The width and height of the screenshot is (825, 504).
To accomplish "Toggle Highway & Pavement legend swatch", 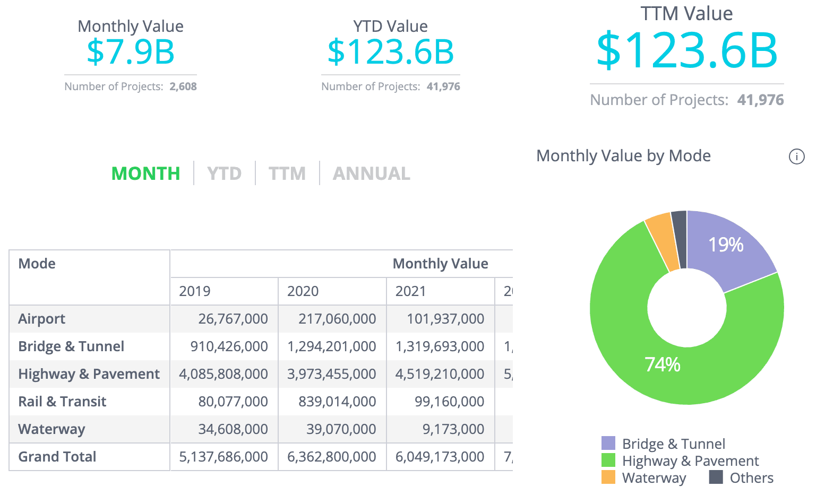I will [x=608, y=460].
